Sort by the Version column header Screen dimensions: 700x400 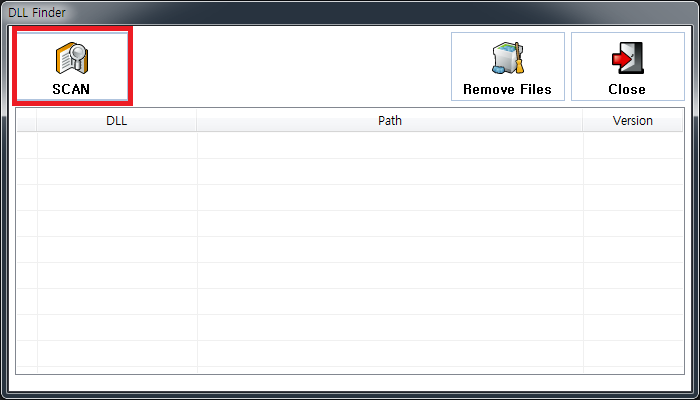pyautogui.click(x=632, y=121)
